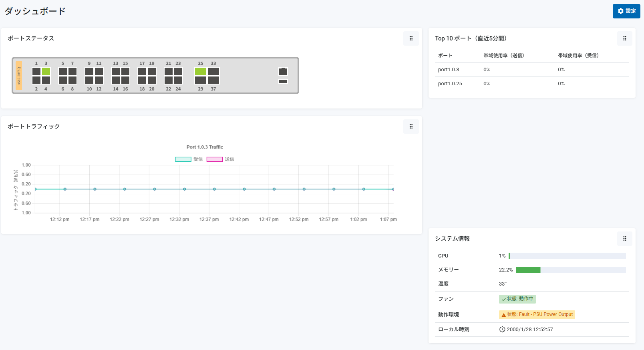Select active green port 3 on switch

coord(46,71)
